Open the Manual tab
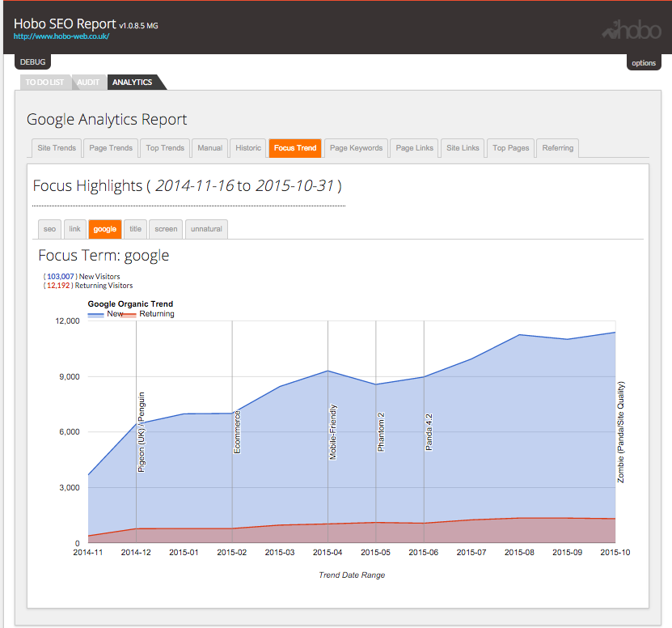Image resolution: width=672 pixels, height=628 pixels. pyautogui.click(x=210, y=148)
